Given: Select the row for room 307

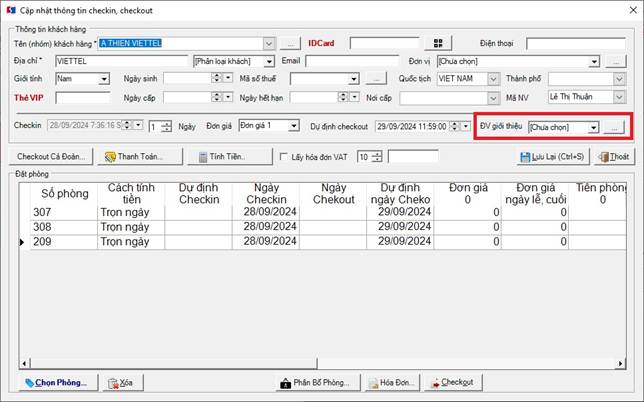Looking at the screenshot, I should click(323, 212).
